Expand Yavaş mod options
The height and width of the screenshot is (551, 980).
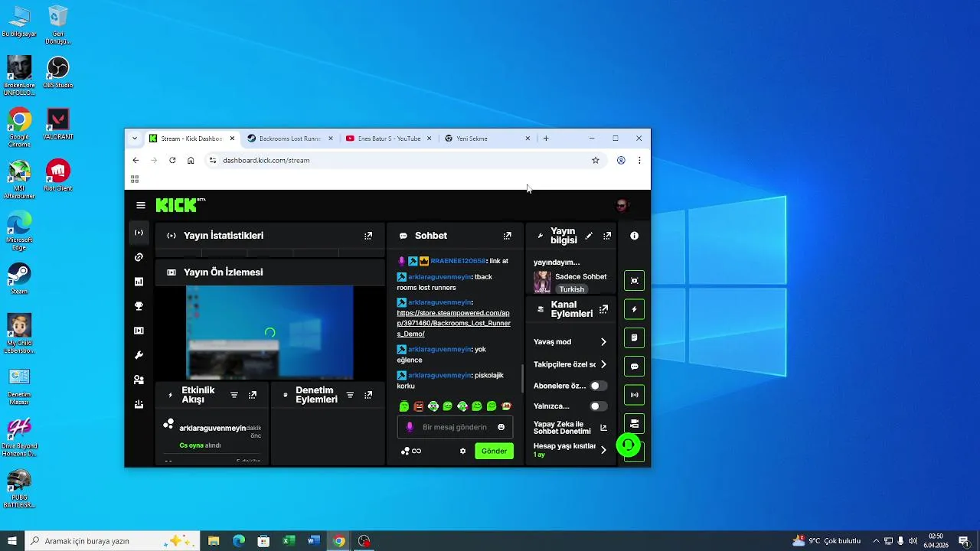[603, 342]
